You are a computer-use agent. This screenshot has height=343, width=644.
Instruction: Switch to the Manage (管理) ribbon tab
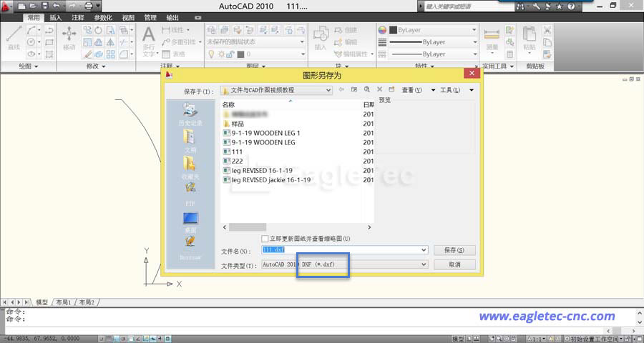(150, 18)
